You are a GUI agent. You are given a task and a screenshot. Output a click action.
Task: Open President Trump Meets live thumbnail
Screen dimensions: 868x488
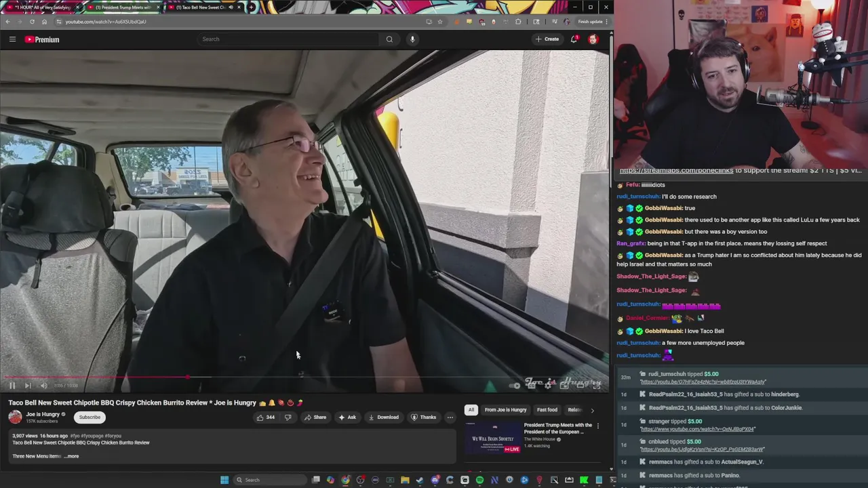[493, 437]
